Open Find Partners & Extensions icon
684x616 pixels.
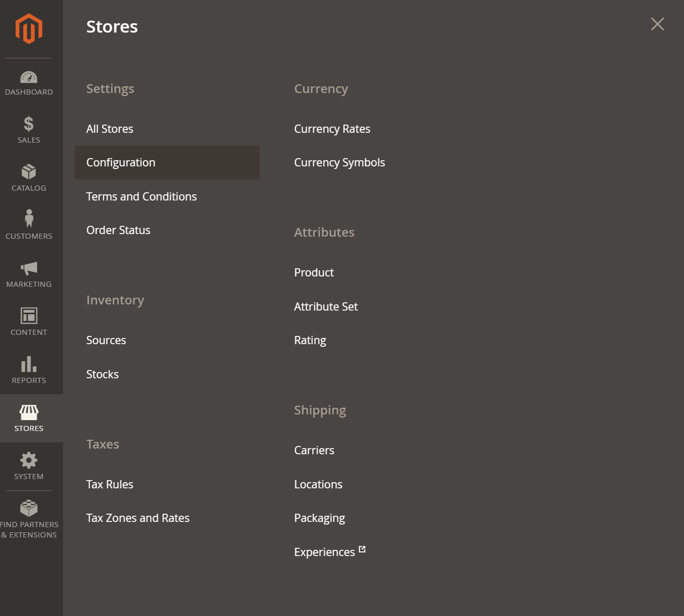29,508
